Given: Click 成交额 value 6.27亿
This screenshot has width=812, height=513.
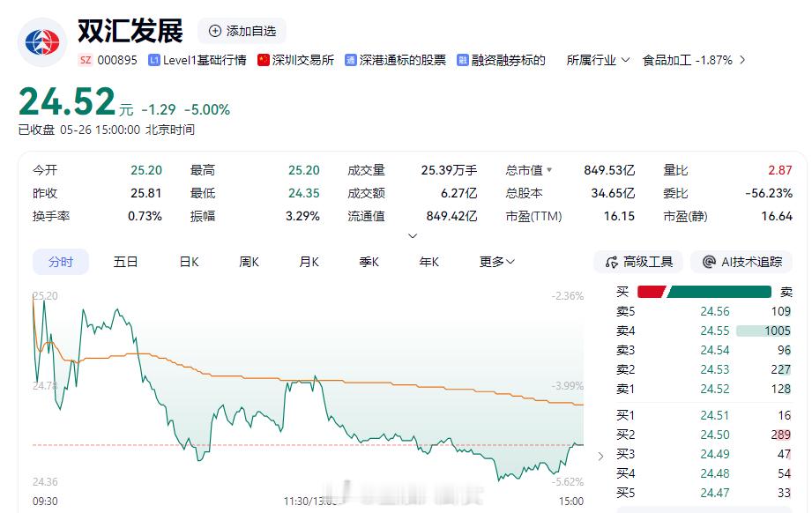Looking at the screenshot, I should click(458, 193).
